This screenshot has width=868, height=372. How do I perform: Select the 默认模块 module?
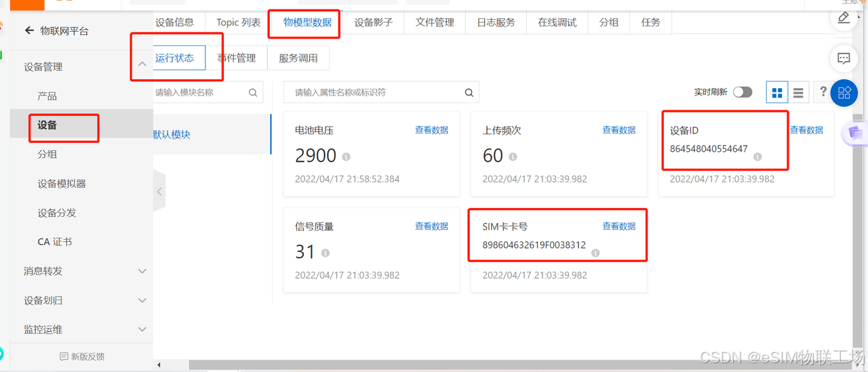coord(212,134)
